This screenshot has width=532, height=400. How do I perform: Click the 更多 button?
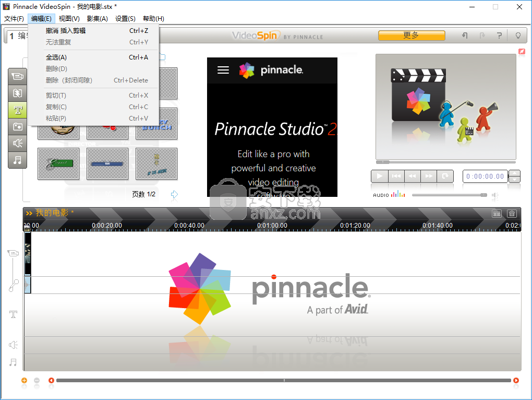coord(412,36)
